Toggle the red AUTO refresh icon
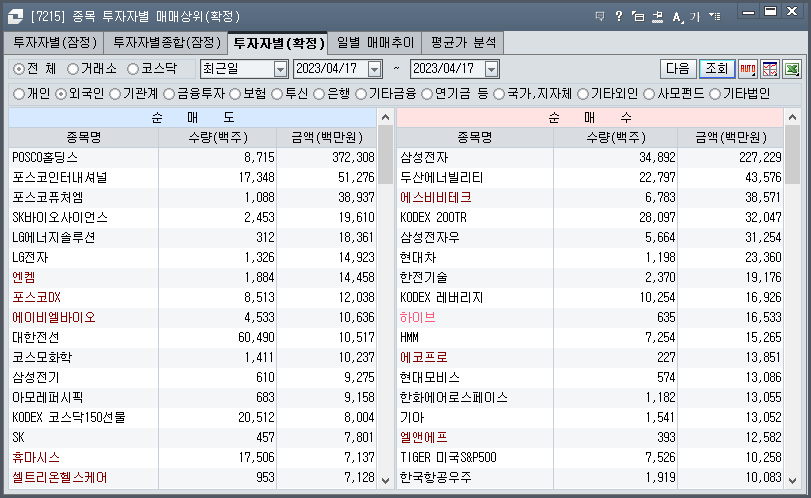Viewport: 811px width, 498px height. [748, 69]
